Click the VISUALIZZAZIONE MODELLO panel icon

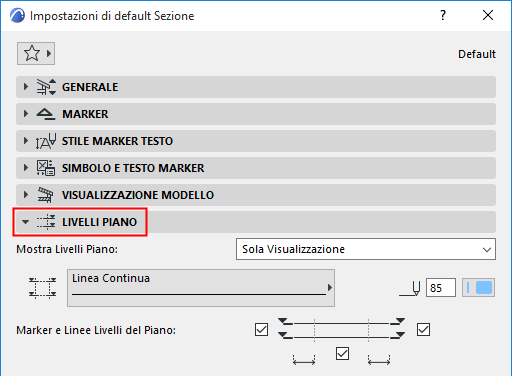point(45,195)
